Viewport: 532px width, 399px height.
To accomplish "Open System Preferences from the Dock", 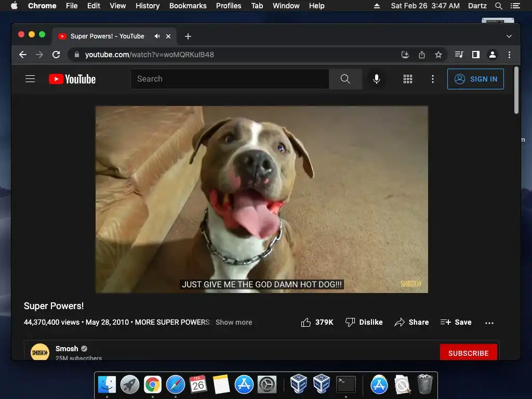I will coord(267,384).
